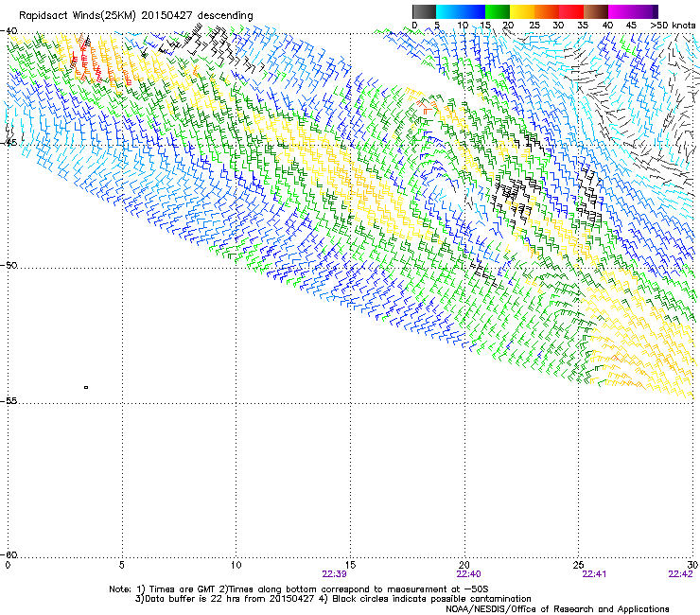Click the purple 22:40 time stamp

pos(469,574)
